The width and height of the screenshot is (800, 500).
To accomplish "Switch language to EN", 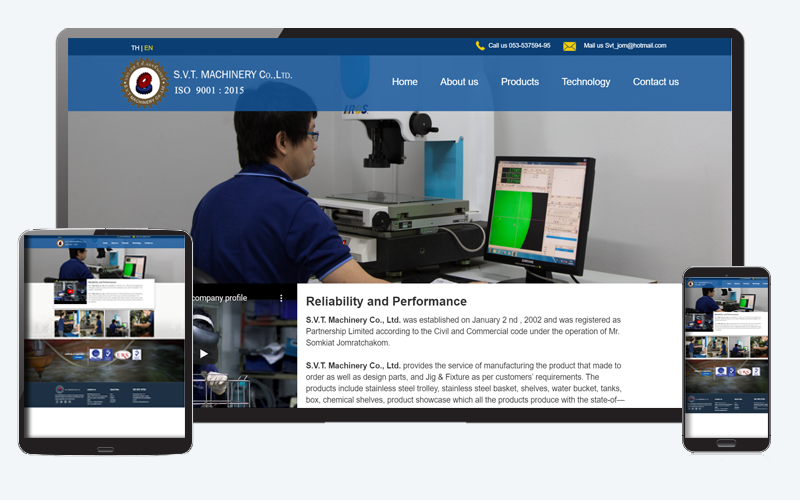I will click(x=148, y=48).
